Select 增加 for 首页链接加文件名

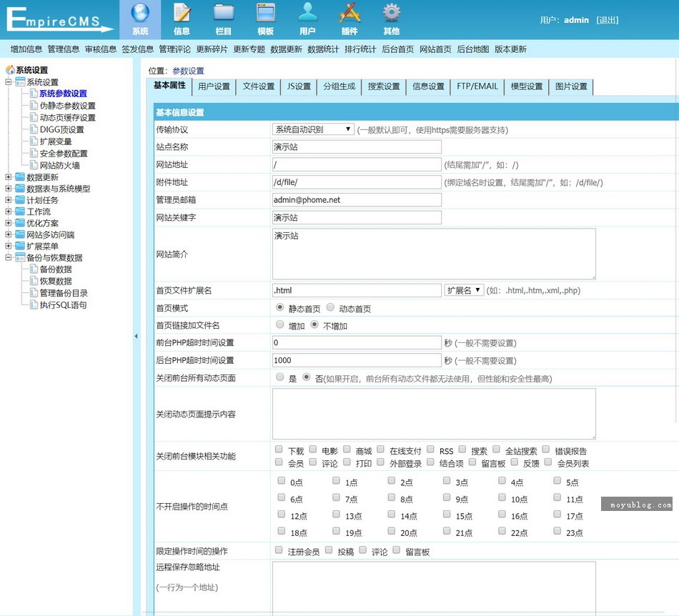[280, 324]
